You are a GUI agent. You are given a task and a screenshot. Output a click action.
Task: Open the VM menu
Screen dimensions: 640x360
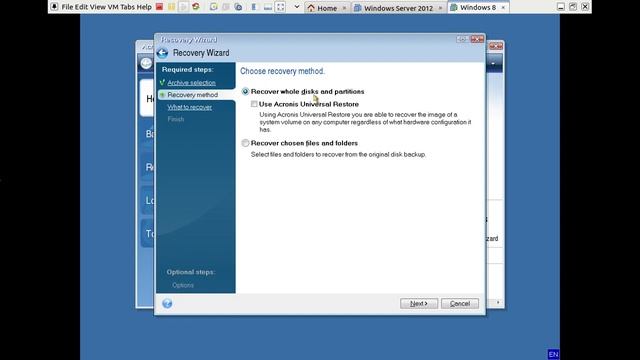tap(113, 7)
